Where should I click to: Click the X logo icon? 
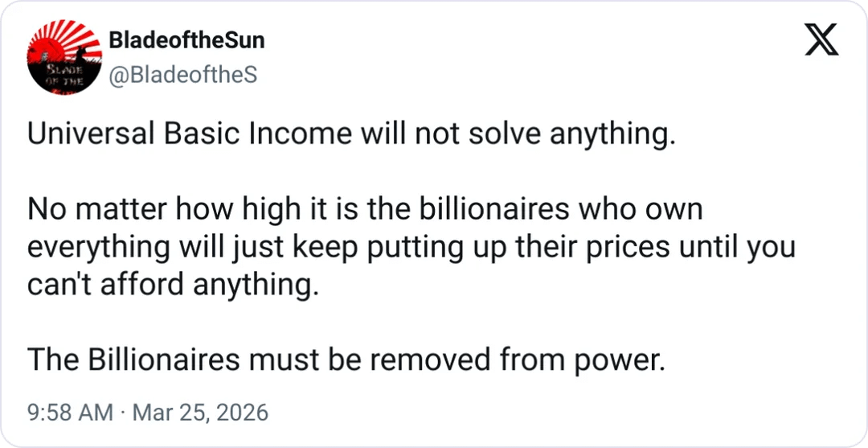(x=821, y=38)
